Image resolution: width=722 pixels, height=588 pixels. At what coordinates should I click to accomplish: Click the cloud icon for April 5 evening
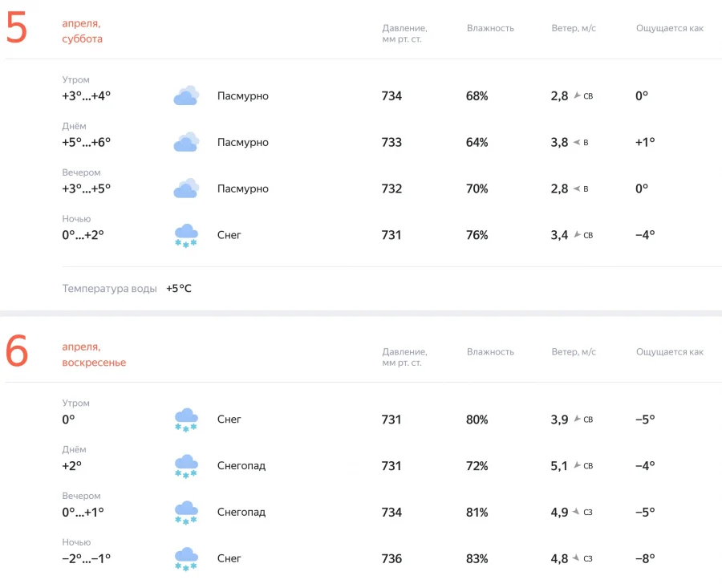coord(186,189)
